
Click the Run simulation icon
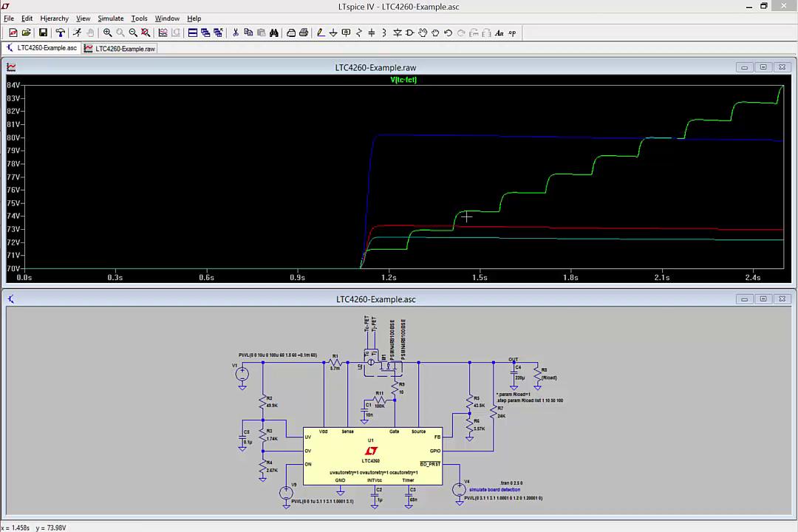click(x=77, y=33)
